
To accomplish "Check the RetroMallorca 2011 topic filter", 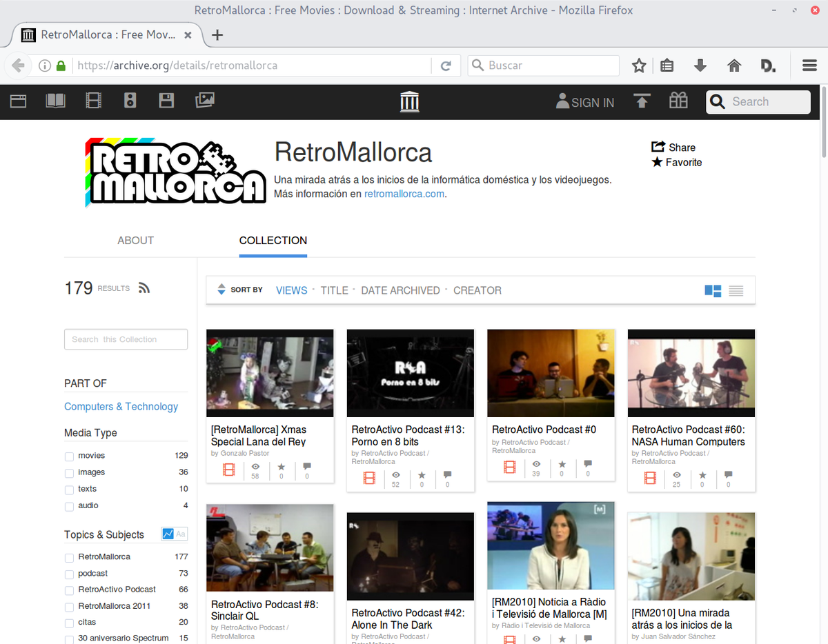I will pyautogui.click(x=69, y=607).
